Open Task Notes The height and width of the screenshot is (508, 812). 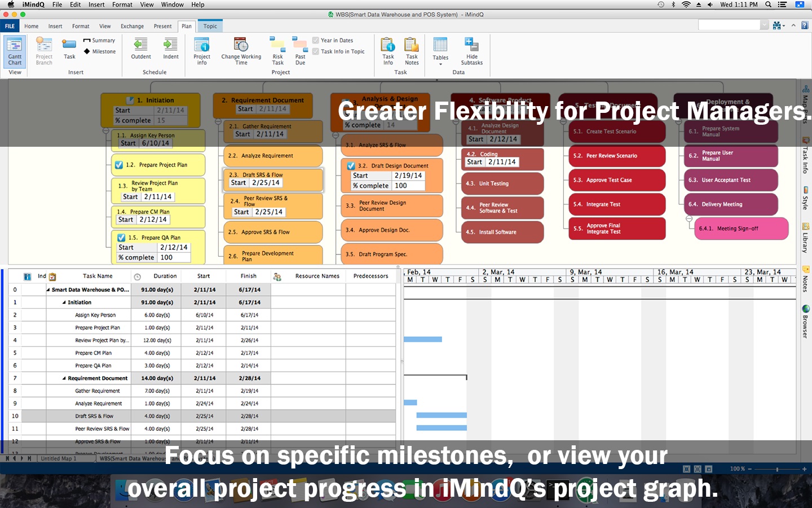(x=412, y=51)
